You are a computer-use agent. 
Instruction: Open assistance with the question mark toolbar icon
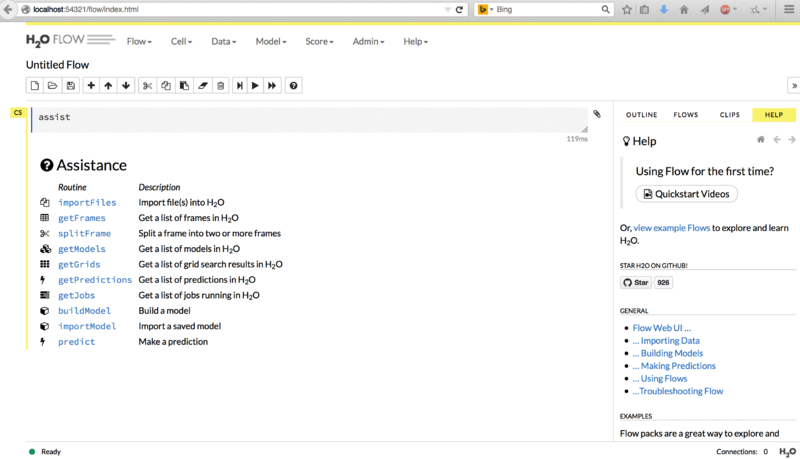pyautogui.click(x=293, y=86)
